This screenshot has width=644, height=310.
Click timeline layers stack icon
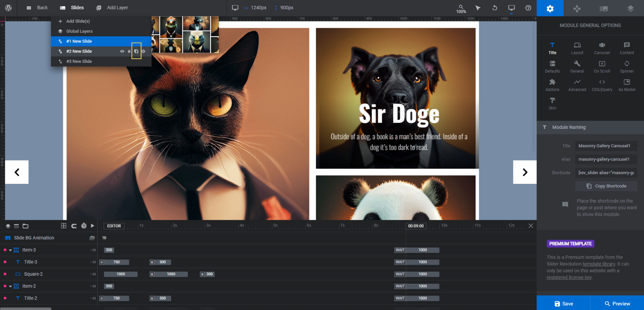point(8,226)
